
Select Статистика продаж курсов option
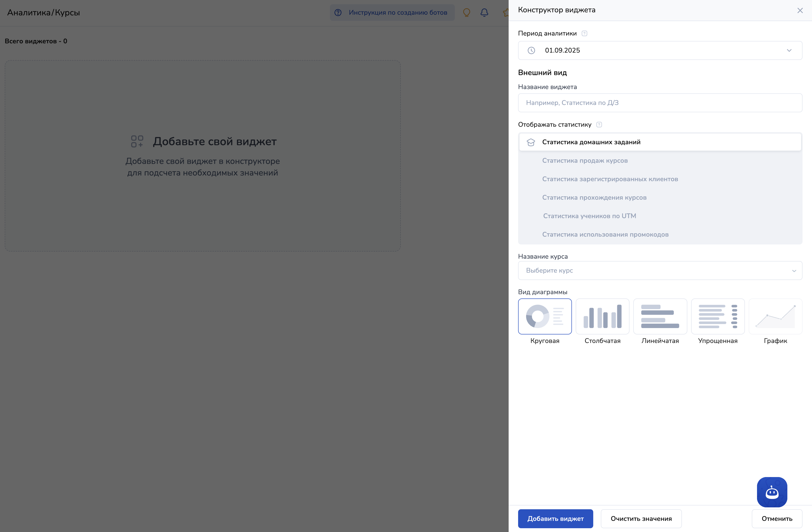click(x=585, y=161)
